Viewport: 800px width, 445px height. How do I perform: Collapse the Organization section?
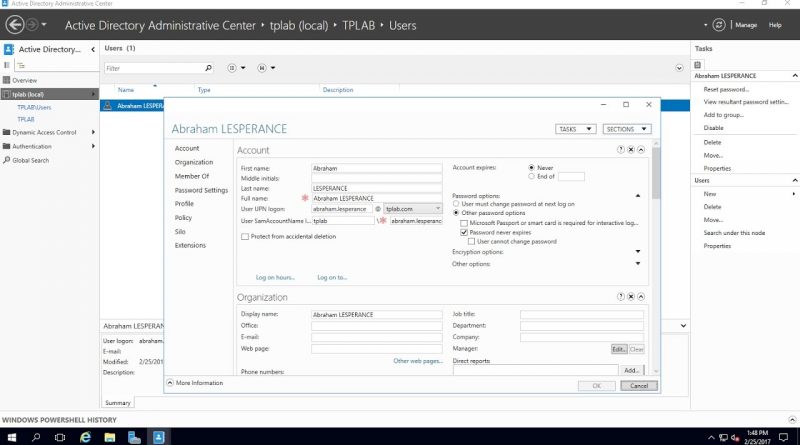(641, 296)
